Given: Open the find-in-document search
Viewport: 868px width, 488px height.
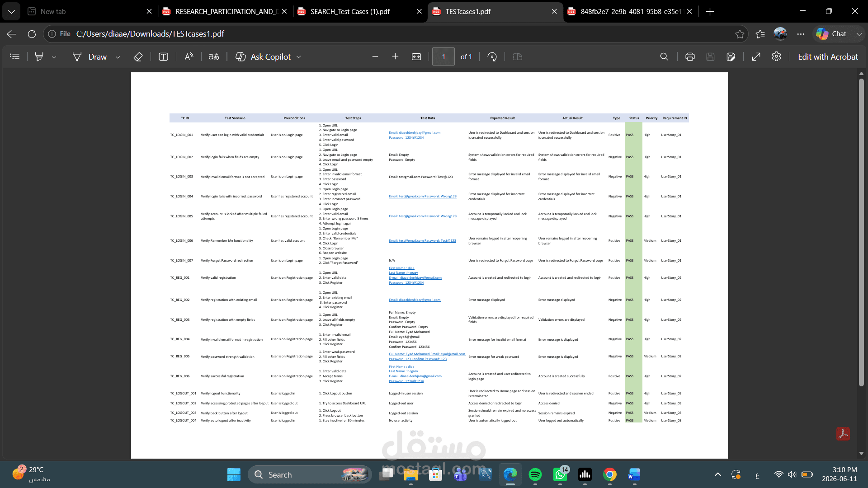Looking at the screenshot, I should tap(664, 56).
